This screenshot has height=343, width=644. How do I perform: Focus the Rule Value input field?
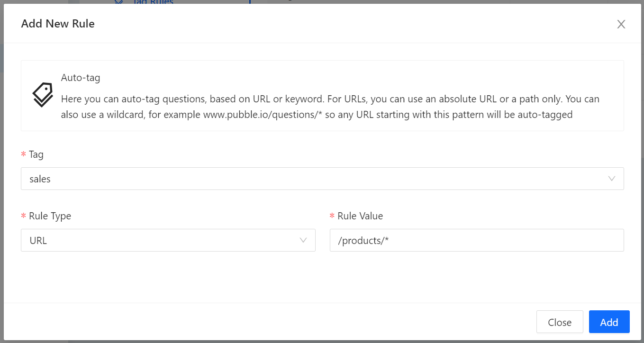point(476,240)
